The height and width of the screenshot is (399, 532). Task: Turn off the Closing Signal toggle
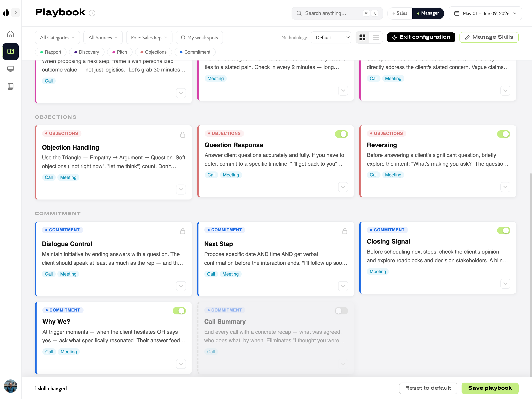click(503, 230)
